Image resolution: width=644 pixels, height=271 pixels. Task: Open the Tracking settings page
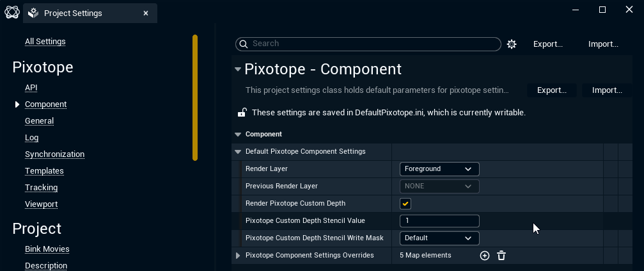tap(41, 188)
